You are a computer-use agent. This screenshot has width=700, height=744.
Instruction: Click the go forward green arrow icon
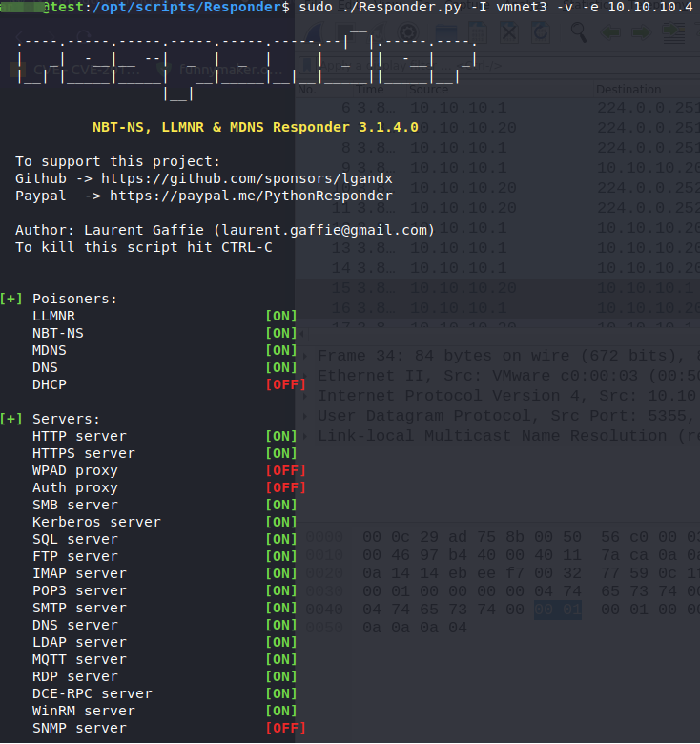(x=640, y=32)
